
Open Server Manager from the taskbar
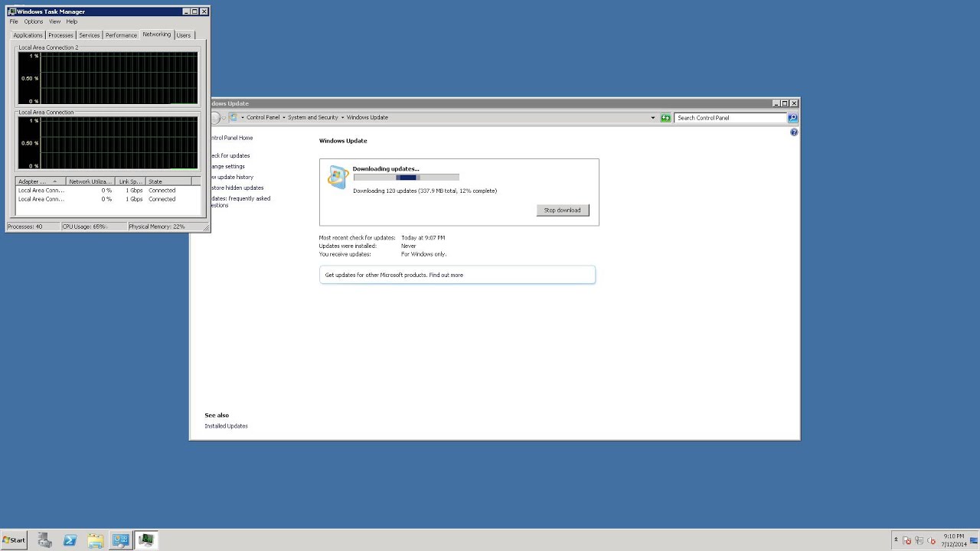click(45, 540)
